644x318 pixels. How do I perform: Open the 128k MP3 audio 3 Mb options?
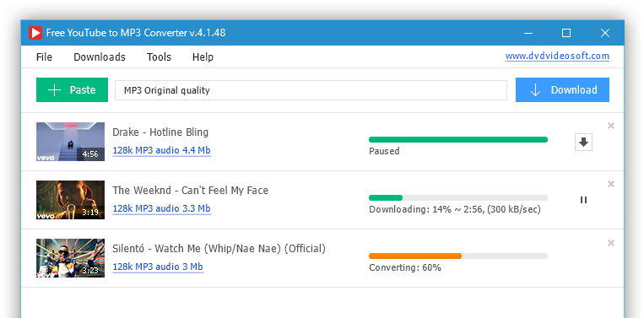[158, 267]
